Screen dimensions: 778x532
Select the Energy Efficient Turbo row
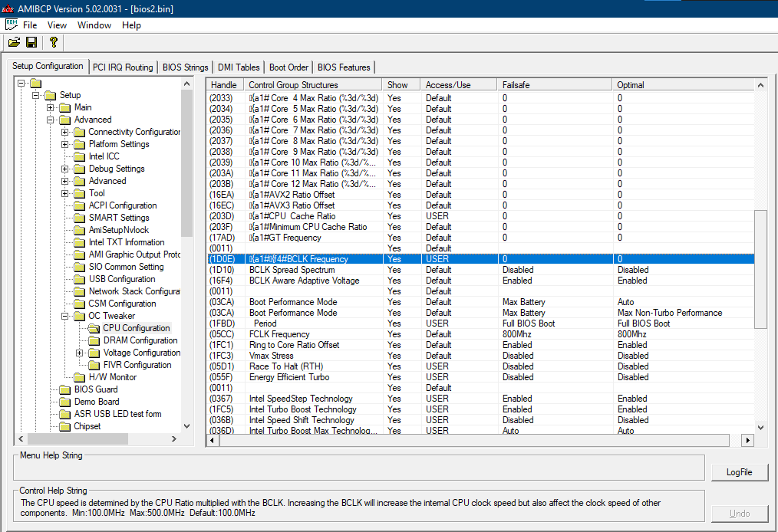480,377
